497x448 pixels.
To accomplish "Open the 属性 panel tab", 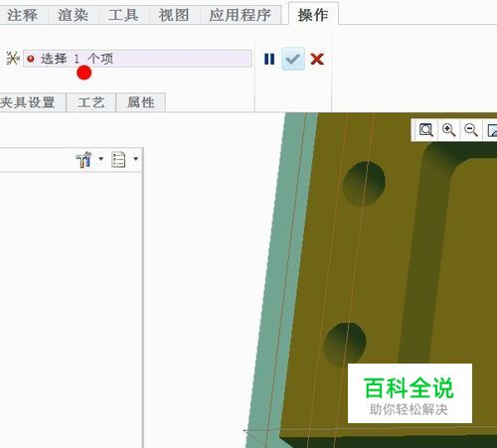I will point(141,102).
